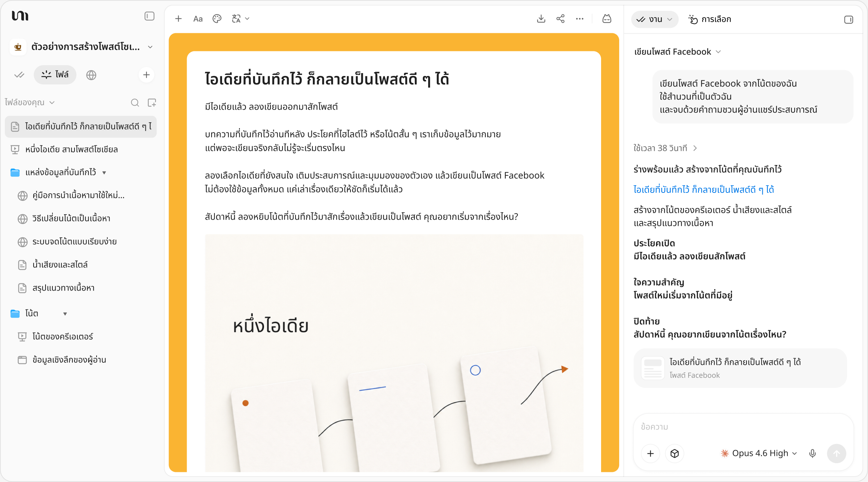Click the cube tools icon in message box

coord(675,453)
